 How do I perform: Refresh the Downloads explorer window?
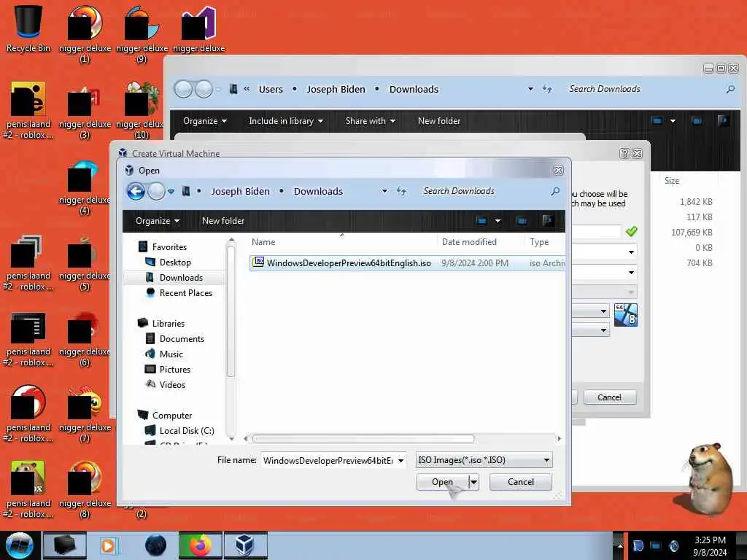coord(547,89)
